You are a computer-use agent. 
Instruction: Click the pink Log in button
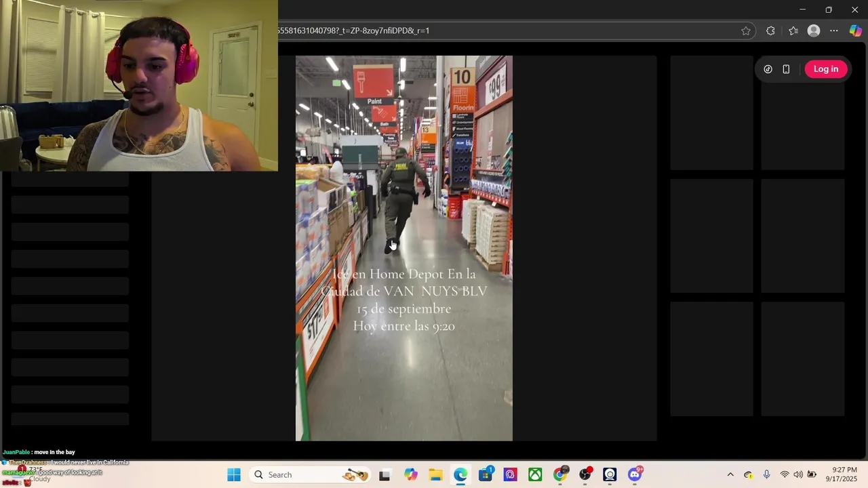tap(826, 69)
